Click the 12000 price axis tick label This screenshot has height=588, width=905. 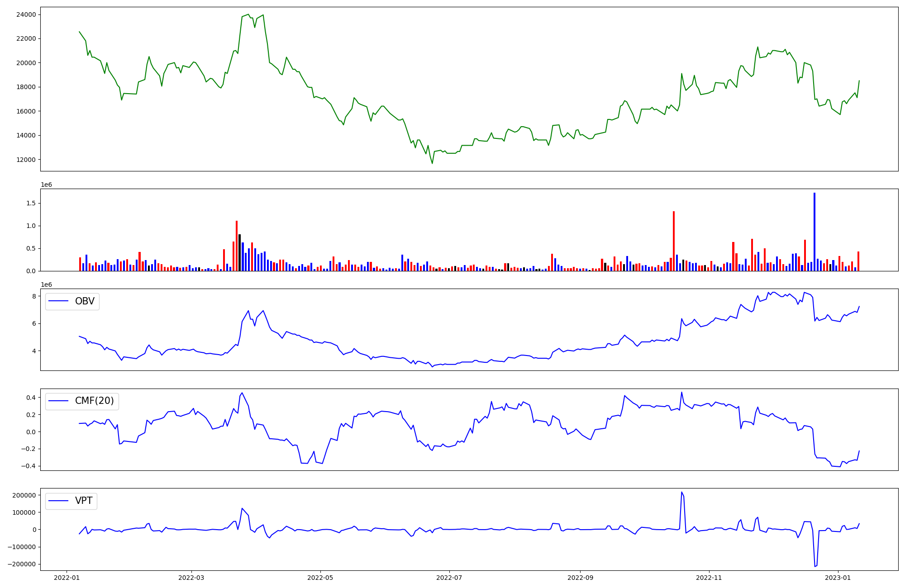coord(26,160)
